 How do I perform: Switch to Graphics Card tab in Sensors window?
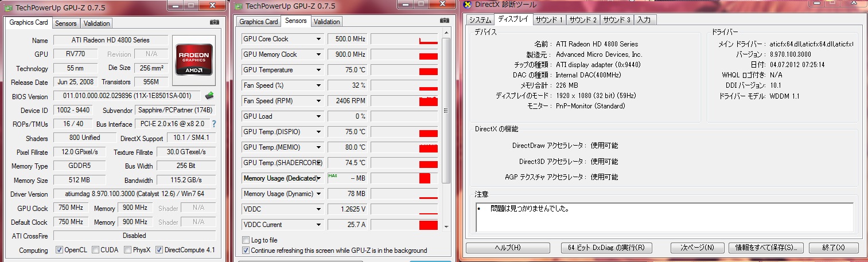[x=259, y=22]
